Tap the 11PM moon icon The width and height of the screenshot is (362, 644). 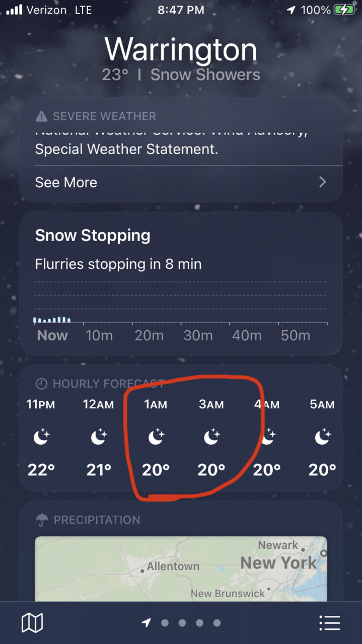pos(41,438)
